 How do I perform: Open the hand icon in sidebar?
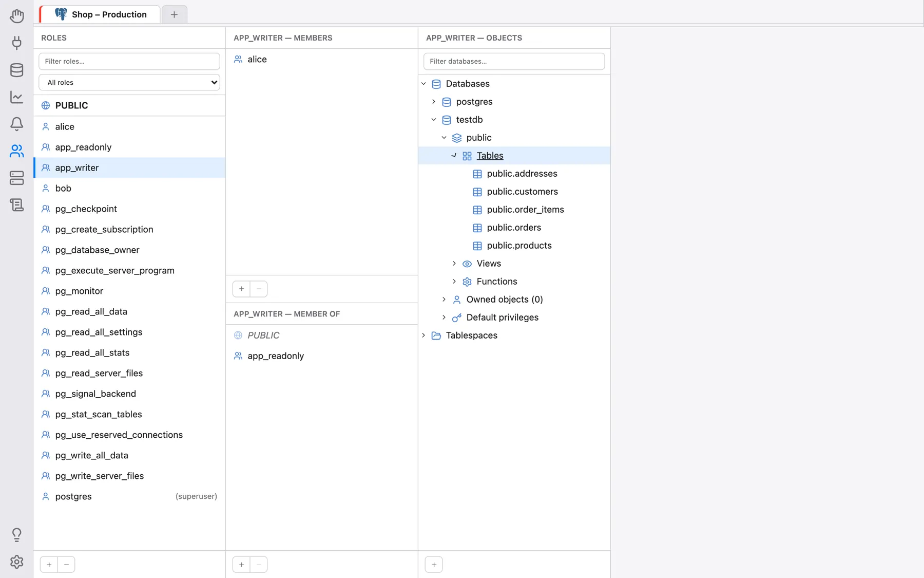16,16
